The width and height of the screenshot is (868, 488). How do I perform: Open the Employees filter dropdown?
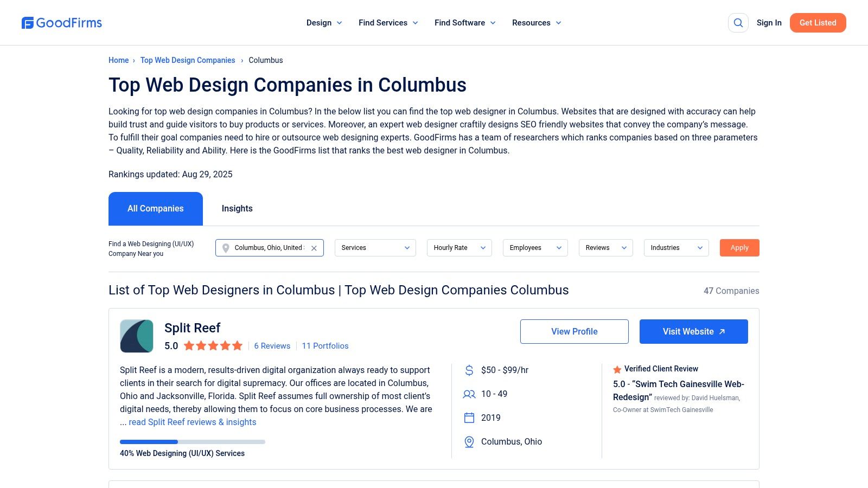click(x=535, y=248)
